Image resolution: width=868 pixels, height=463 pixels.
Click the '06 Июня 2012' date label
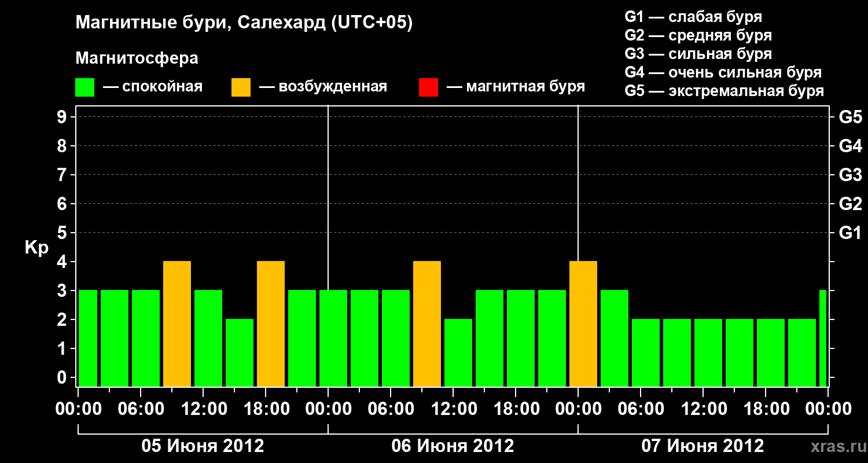(x=453, y=446)
